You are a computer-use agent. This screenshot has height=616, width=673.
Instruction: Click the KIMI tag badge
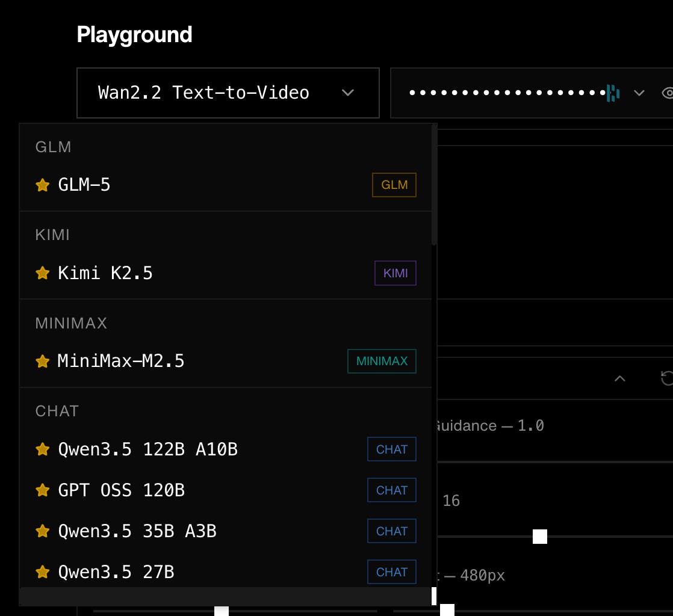pyautogui.click(x=395, y=273)
